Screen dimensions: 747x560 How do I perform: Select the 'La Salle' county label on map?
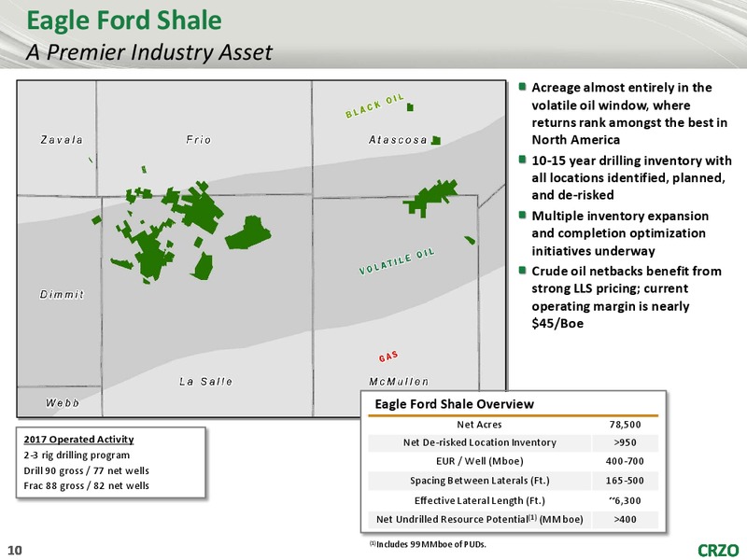205,382
